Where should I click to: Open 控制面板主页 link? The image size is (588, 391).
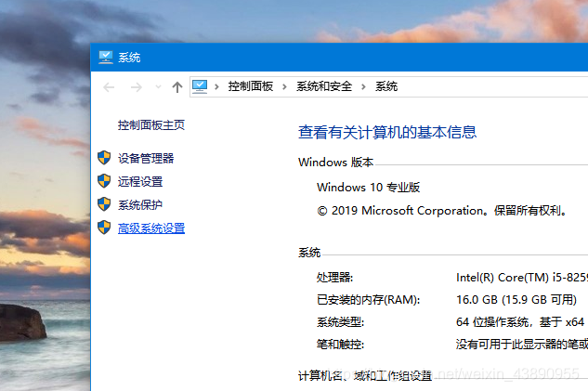151,124
